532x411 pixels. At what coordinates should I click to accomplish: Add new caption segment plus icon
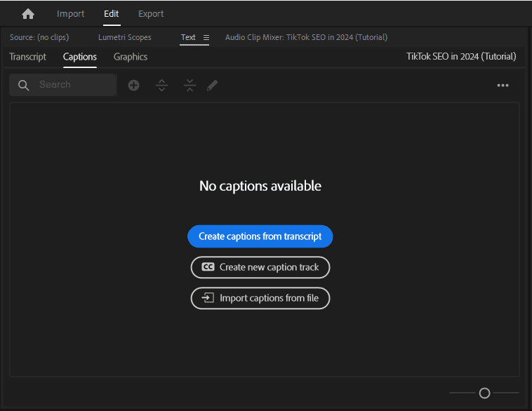click(133, 85)
